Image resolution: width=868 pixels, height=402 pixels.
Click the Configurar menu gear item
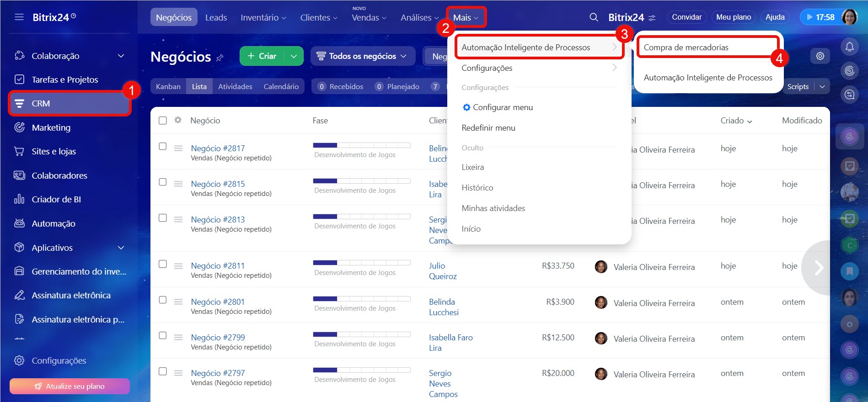[497, 107]
